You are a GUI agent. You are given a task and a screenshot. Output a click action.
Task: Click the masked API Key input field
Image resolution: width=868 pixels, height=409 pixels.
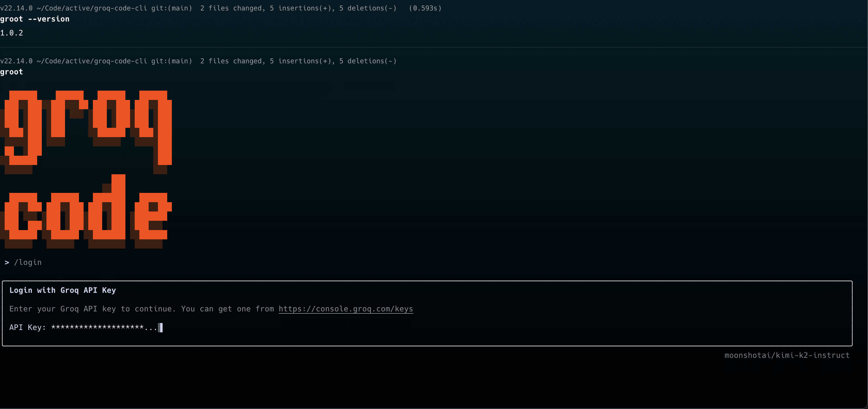(107, 327)
